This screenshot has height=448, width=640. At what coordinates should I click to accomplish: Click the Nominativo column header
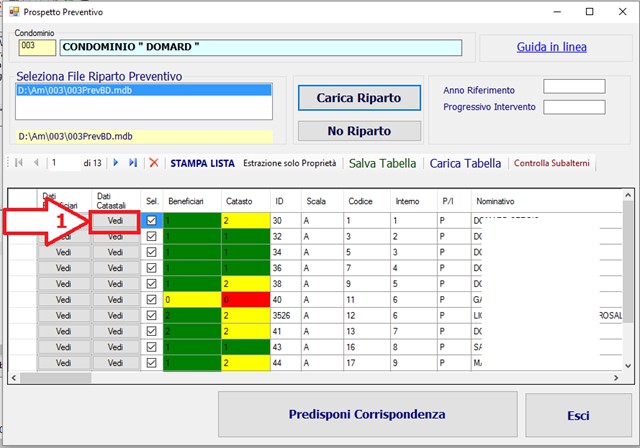(547, 201)
